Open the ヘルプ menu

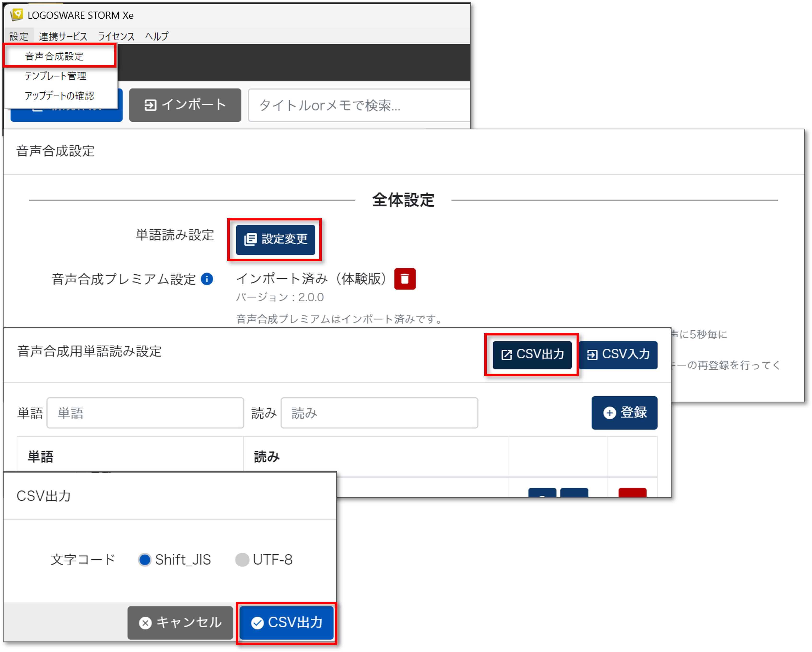click(x=157, y=36)
